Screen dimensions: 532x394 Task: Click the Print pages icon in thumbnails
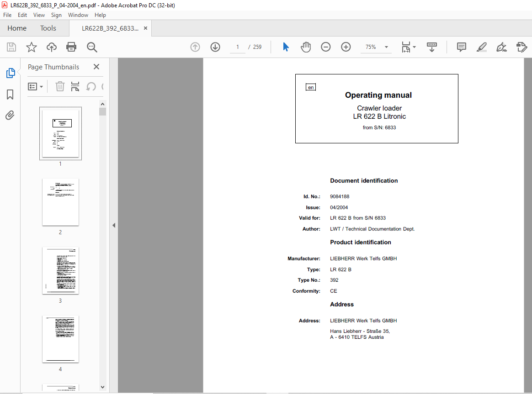tap(75, 86)
